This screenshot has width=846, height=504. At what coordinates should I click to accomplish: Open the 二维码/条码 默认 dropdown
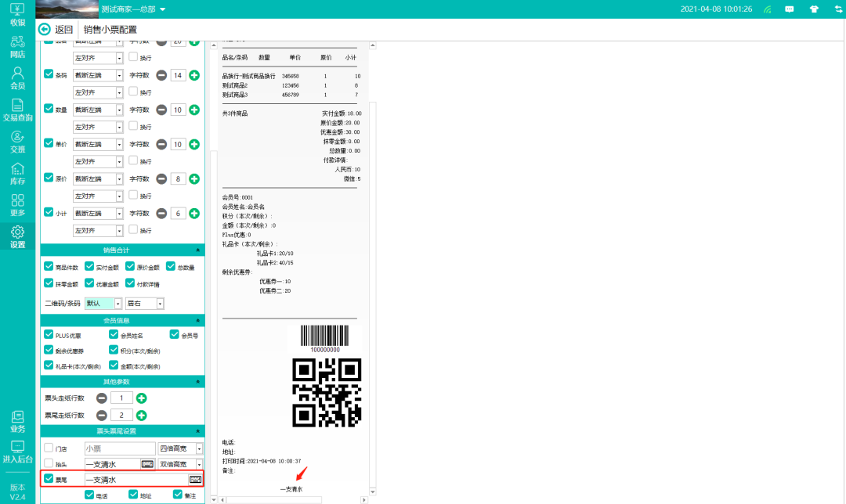point(103,303)
